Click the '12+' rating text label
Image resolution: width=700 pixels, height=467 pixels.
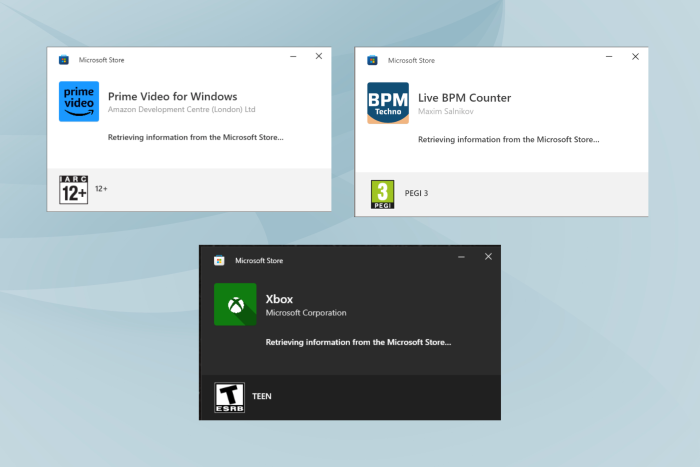click(x=101, y=189)
